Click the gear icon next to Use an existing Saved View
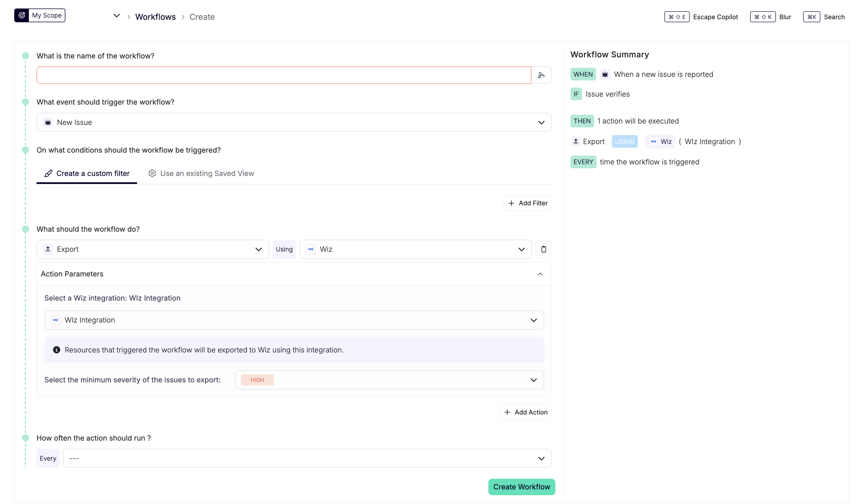Screen dimensions: 863x504 coord(152,173)
